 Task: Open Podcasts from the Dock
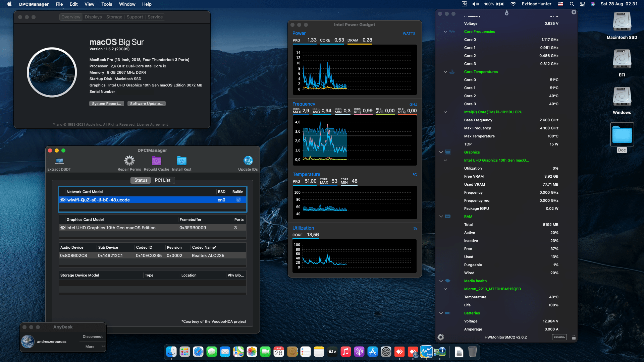(x=359, y=352)
